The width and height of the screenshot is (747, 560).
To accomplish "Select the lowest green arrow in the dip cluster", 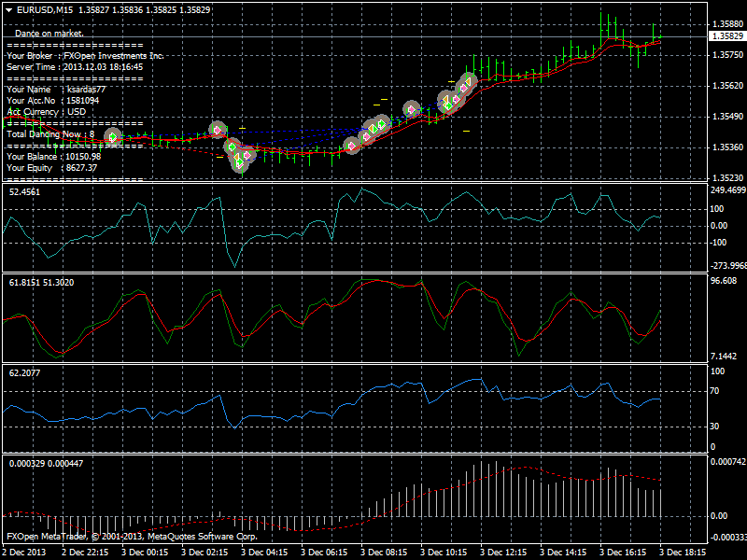I will (240, 162).
